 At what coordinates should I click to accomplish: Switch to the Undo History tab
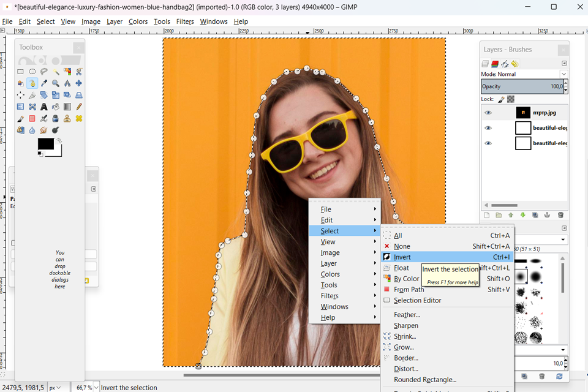point(515,64)
